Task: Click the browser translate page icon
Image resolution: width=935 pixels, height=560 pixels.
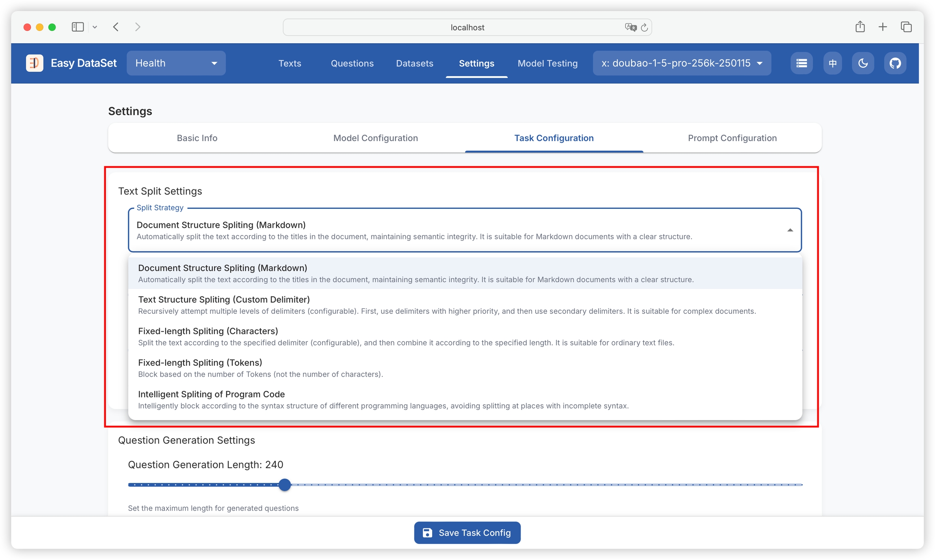Action: (630, 28)
